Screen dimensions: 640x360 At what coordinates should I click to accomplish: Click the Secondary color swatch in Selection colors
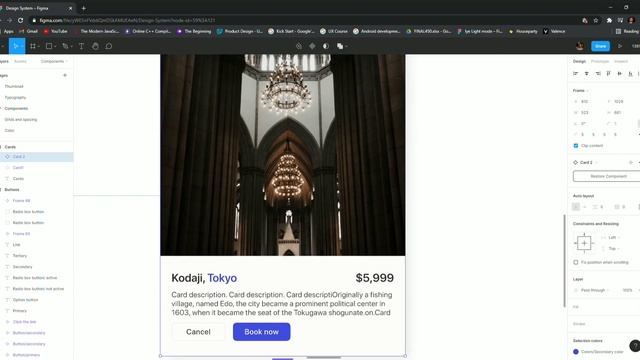tap(576, 352)
